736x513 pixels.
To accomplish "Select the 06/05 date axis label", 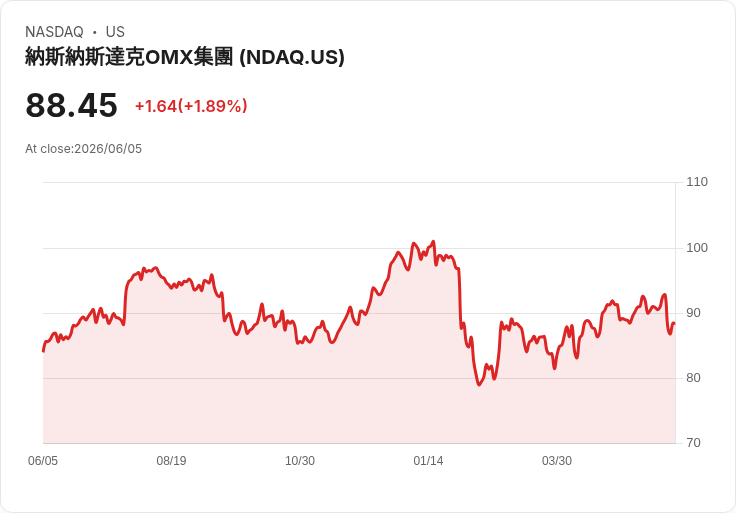I will [x=43, y=461].
